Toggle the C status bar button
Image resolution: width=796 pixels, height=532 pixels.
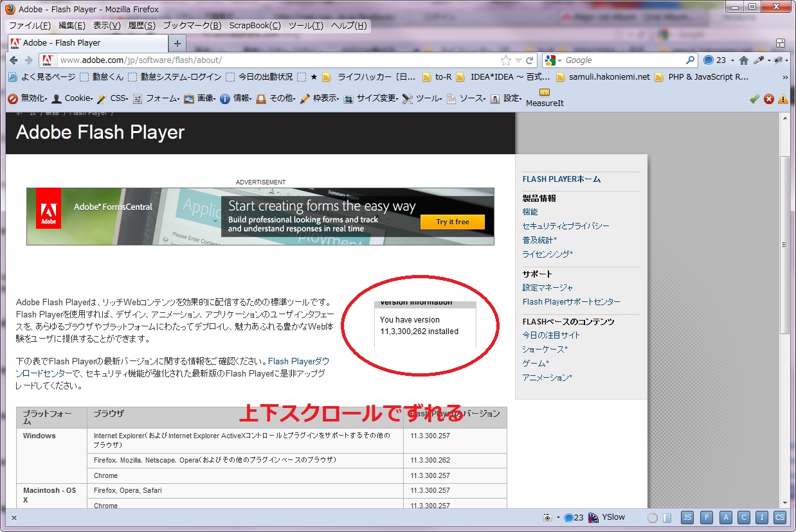[744, 517]
